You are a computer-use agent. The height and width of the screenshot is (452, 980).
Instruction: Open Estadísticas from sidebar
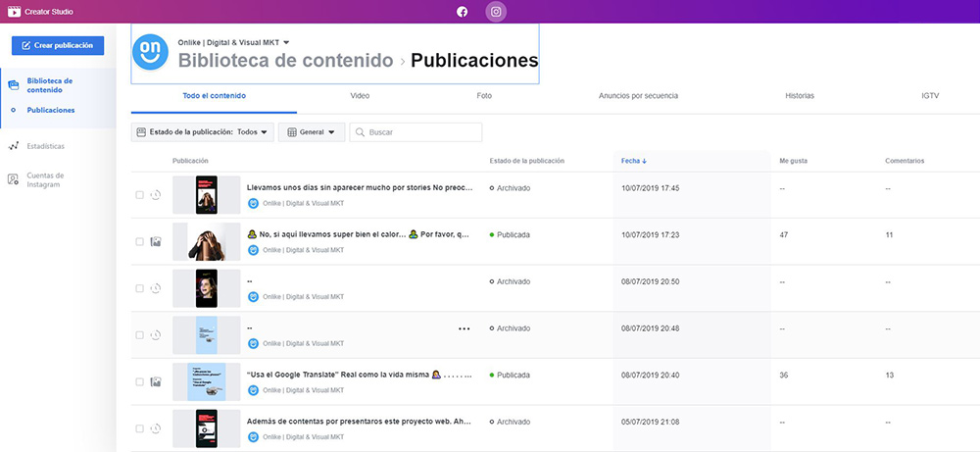[45, 146]
